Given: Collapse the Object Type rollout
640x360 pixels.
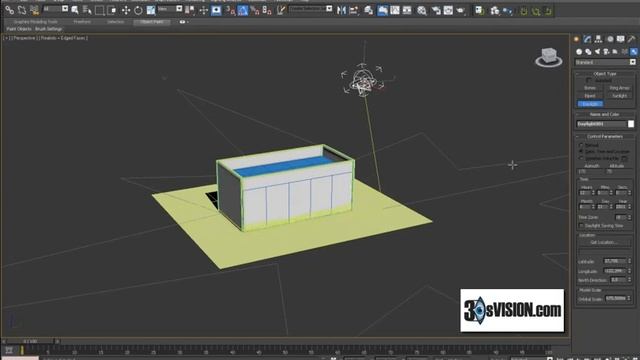Looking at the screenshot, I should 604,73.
